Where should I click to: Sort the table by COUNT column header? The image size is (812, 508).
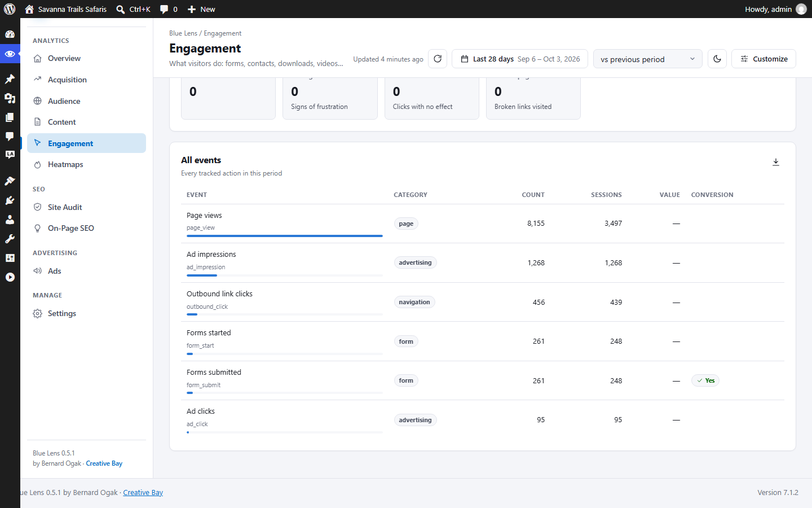[x=533, y=195]
